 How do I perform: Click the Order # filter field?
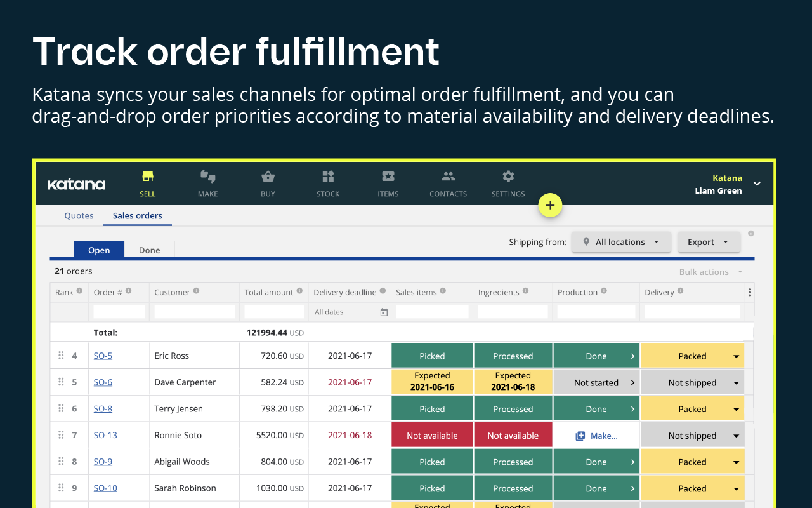pyautogui.click(x=119, y=312)
